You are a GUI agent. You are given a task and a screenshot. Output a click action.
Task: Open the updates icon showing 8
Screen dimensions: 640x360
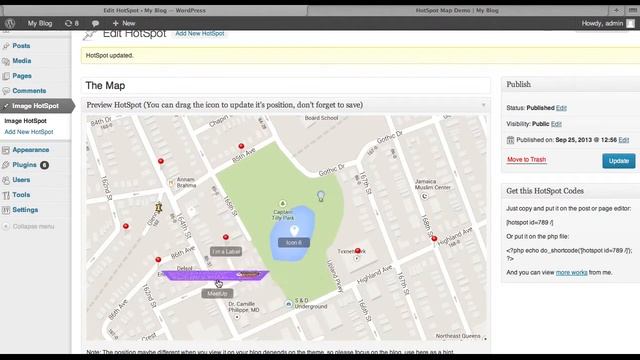(72, 23)
